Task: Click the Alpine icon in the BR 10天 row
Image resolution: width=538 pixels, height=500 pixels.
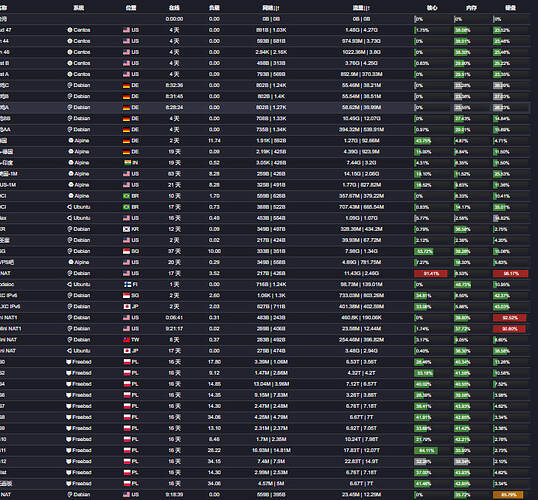Action: click(x=71, y=196)
